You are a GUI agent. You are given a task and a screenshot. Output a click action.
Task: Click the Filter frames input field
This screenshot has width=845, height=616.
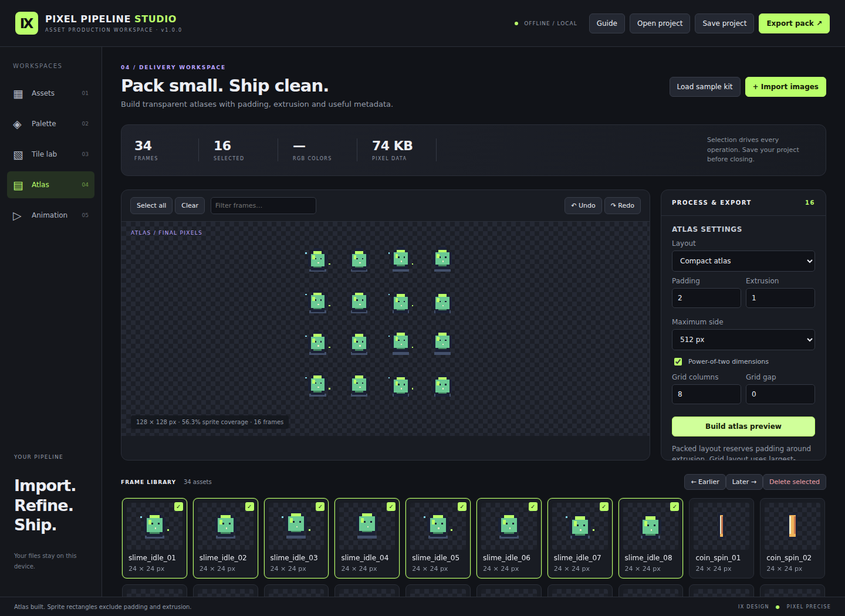pyautogui.click(x=263, y=205)
